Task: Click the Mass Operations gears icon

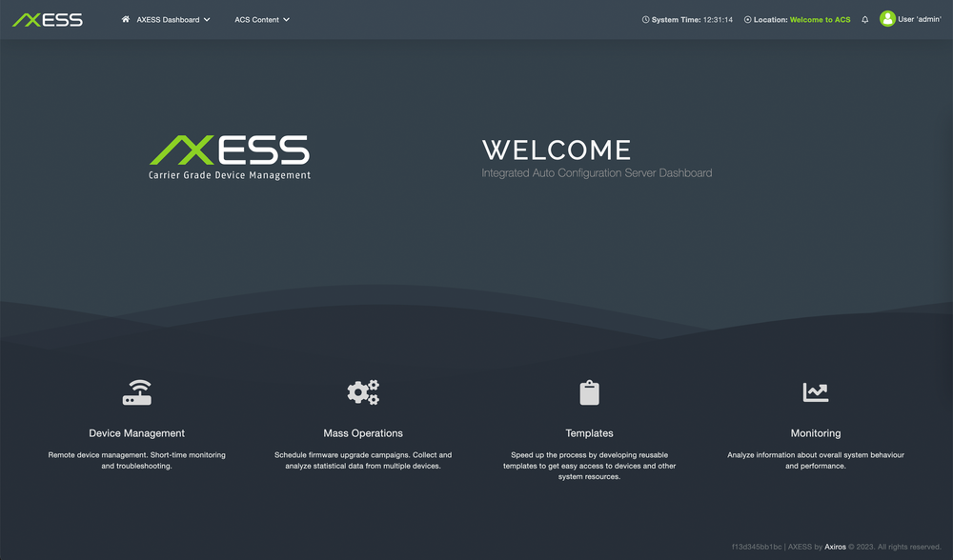Action: click(363, 391)
